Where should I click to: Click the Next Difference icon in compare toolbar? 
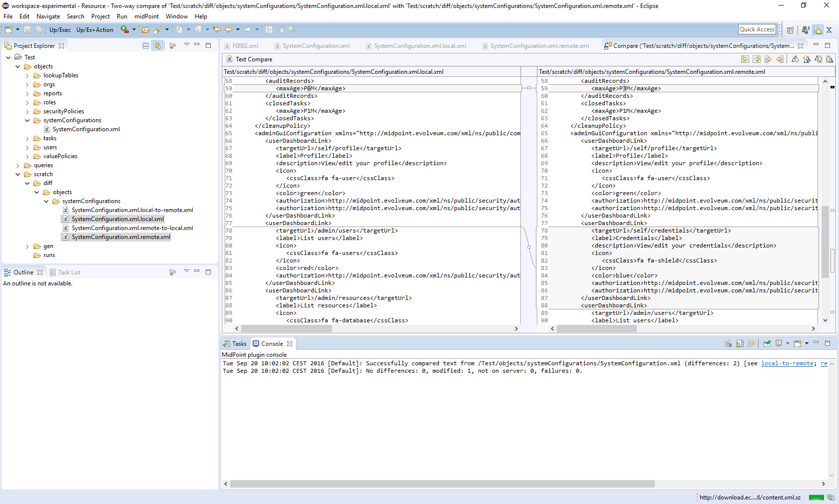tap(795, 59)
